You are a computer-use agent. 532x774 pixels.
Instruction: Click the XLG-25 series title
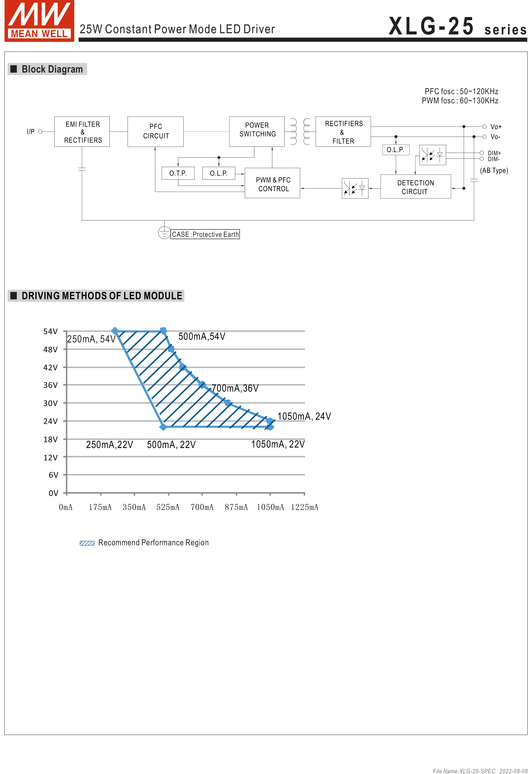pos(458,26)
